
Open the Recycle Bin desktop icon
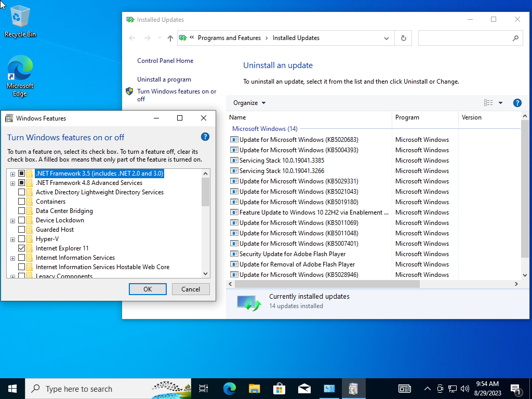(20, 21)
